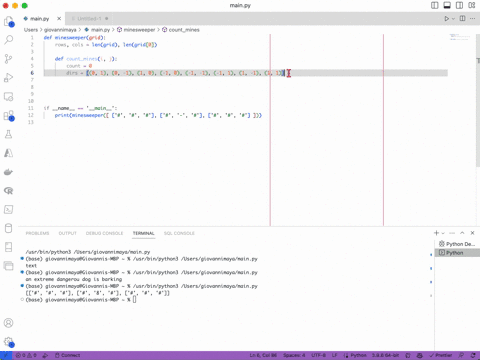480x360 pixels.
Task: Open the run button dropdown arrow
Action: (x=453, y=19)
